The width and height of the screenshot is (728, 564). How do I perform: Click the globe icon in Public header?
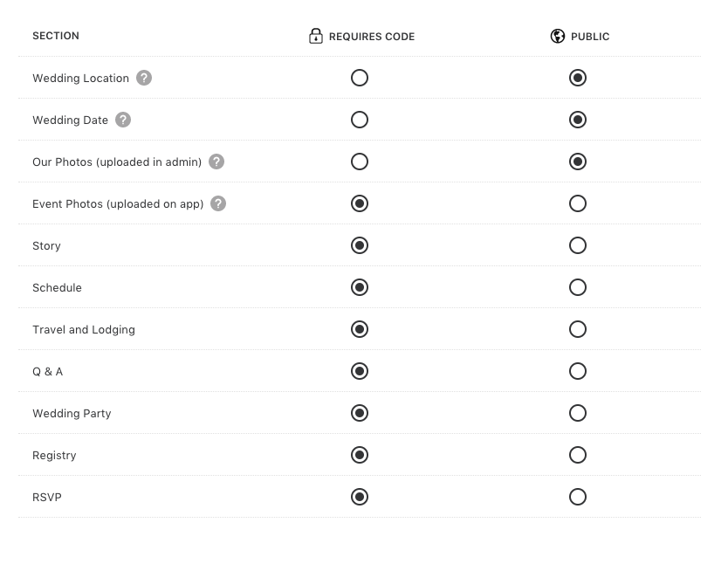coord(558,36)
